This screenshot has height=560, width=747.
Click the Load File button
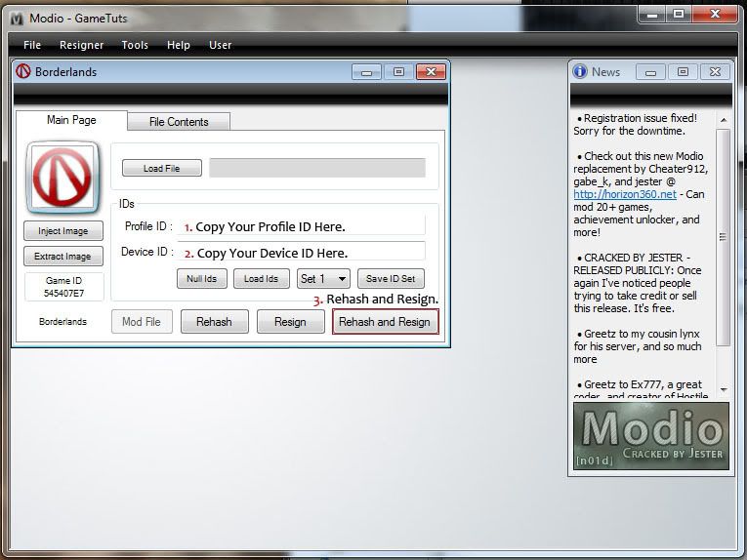click(161, 168)
